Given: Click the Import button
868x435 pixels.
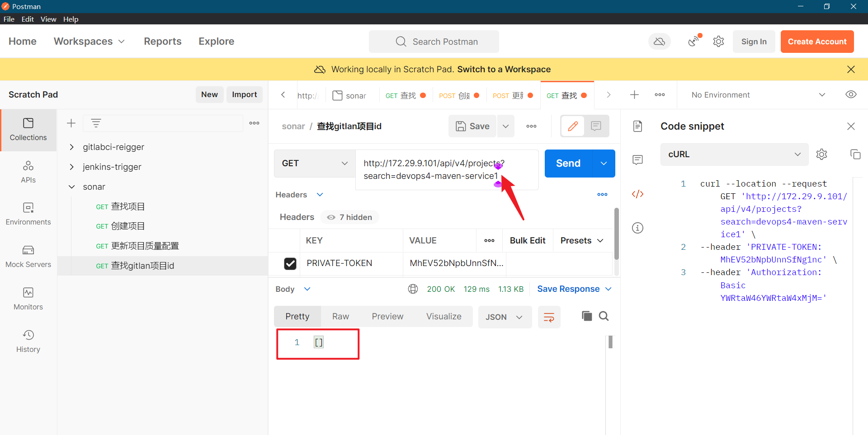Looking at the screenshot, I should 244,94.
